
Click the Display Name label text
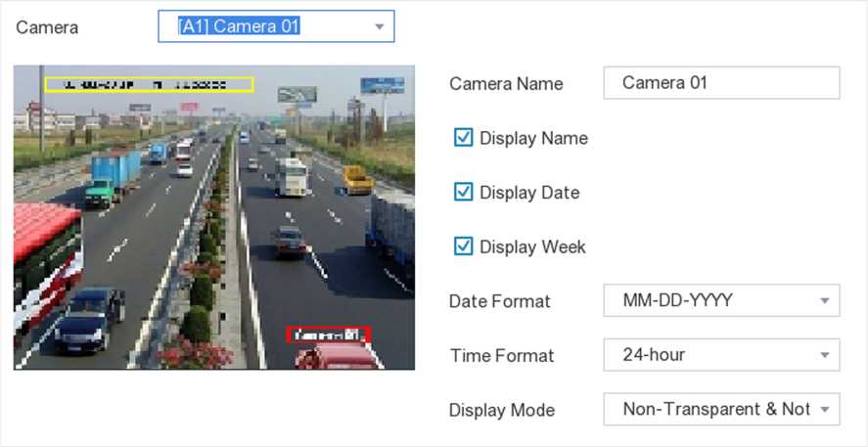point(533,138)
